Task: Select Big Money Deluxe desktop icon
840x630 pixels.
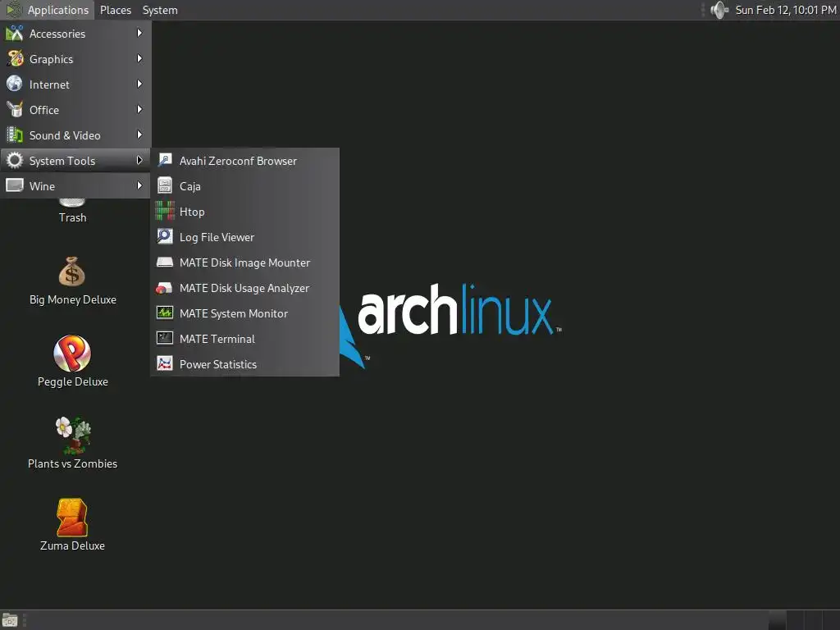Action: pyautogui.click(x=72, y=272)
